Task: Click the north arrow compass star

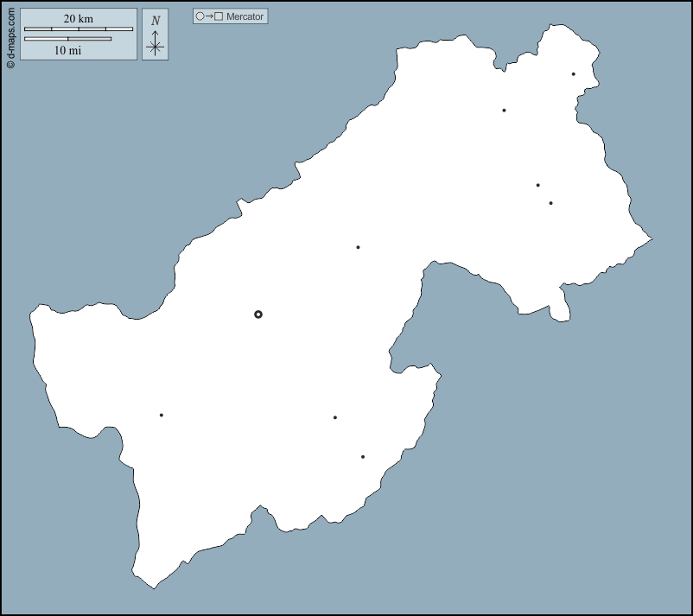Action: [156, 47]
